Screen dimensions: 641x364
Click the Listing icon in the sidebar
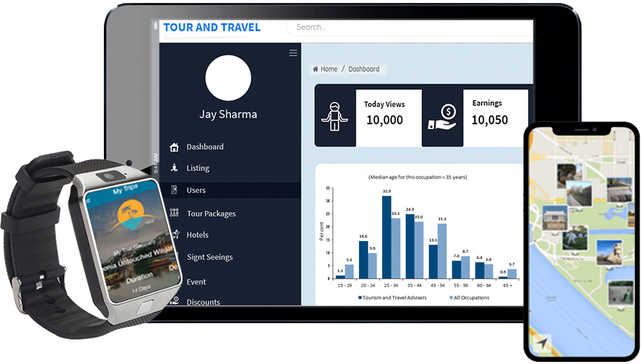[x=174, y=168]
